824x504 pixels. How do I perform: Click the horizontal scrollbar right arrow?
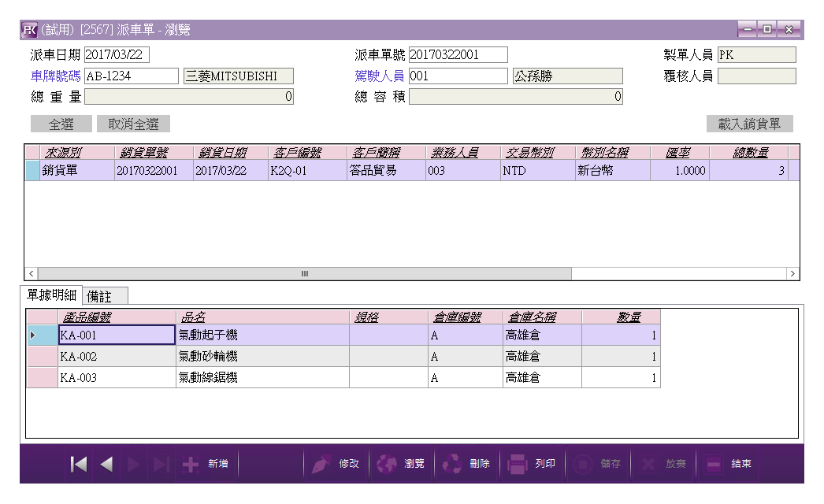[792, 273]
